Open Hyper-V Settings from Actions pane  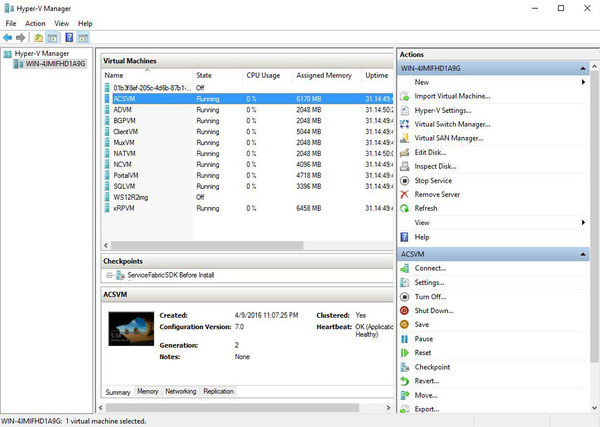coord(443,111)
